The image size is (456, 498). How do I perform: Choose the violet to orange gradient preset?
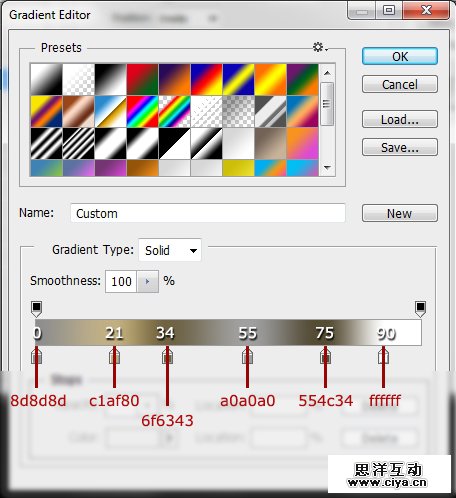point(174,79)
